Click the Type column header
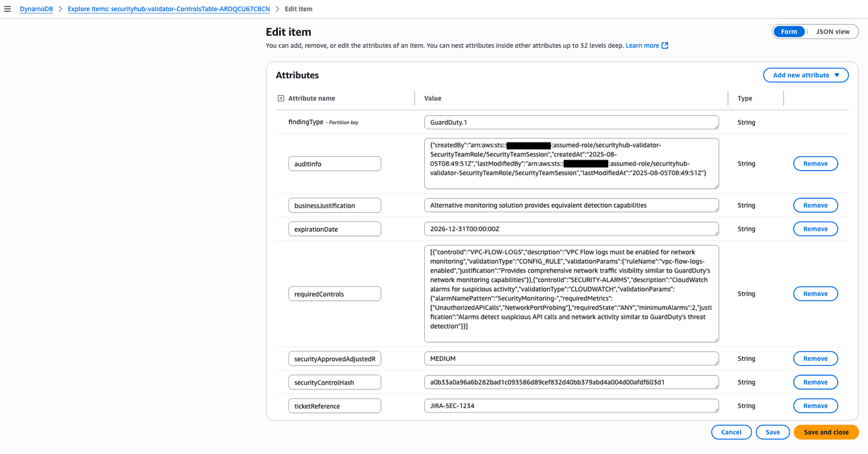The height and width of the screenshot is (454, 868). (744, 98)
